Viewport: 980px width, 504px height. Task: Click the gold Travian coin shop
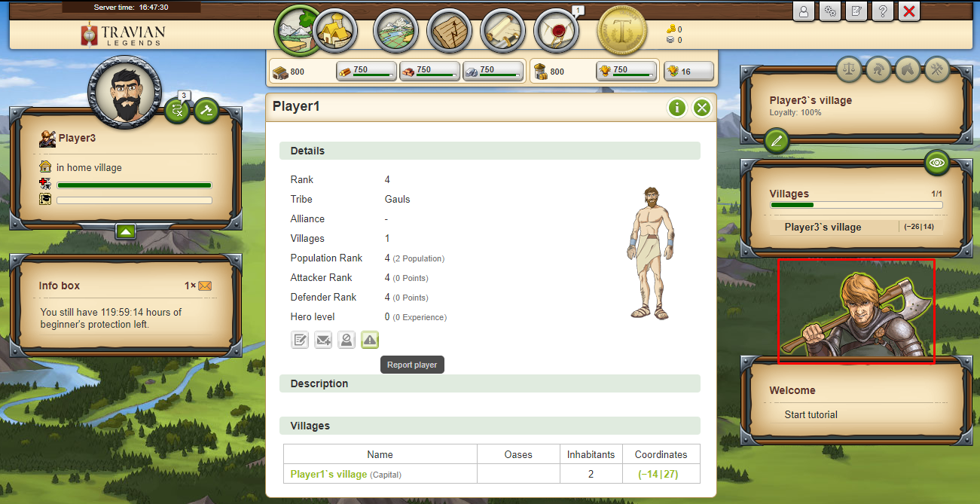(621, 31)
